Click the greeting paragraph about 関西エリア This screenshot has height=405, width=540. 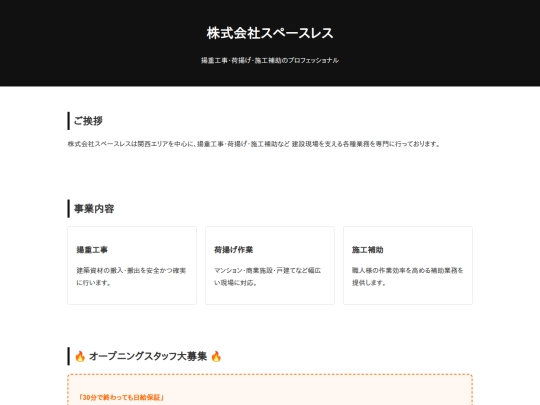254,144
